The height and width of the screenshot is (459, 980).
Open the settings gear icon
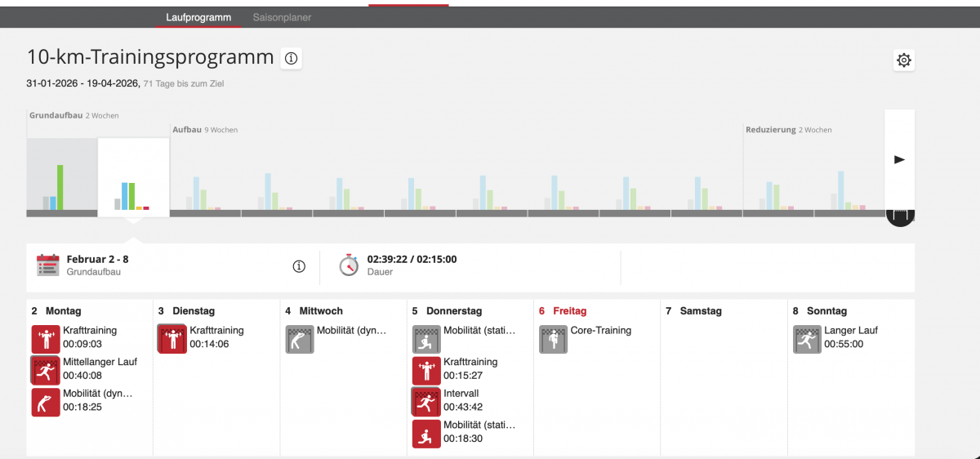[903, 60]
